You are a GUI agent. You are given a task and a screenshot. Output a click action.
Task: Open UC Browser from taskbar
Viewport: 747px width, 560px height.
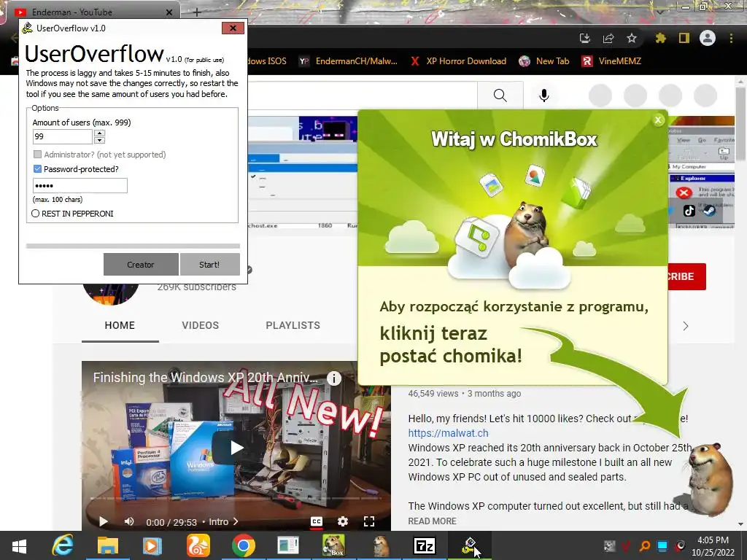(198, 545)
